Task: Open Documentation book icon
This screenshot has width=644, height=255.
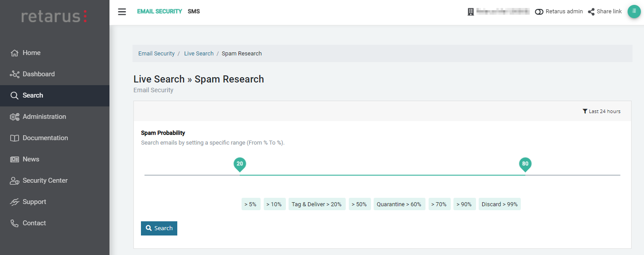Action: (x=15, y=138)
